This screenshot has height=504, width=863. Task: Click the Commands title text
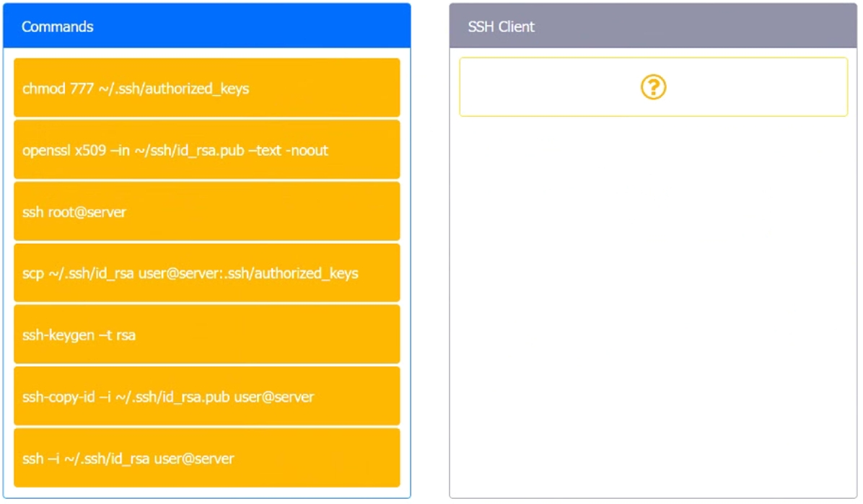tap(57, 27)
